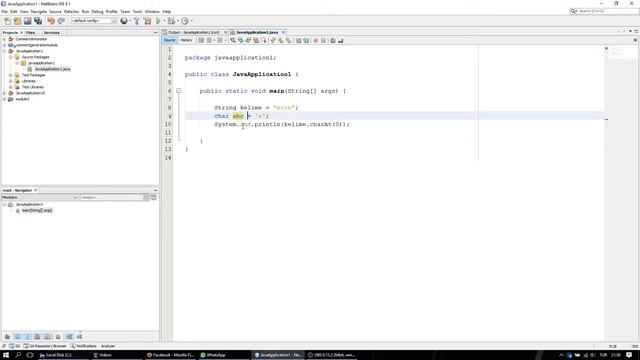The height and width of the screenshot is (360, 640).
Task: Open the Help menu
Action: tap(167, 11)
